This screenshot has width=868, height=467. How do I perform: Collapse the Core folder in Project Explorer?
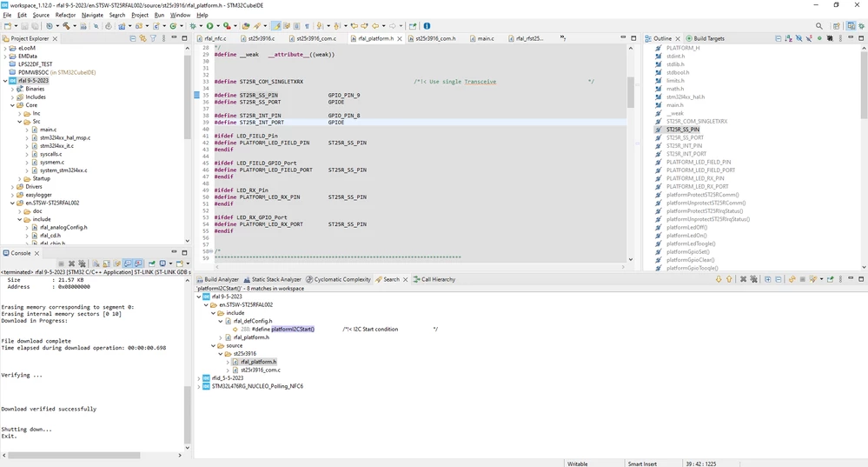(12, 105)
